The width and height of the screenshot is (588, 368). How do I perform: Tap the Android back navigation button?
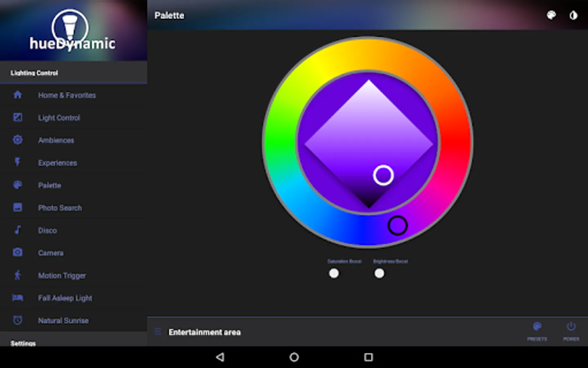tap(220, 357)
